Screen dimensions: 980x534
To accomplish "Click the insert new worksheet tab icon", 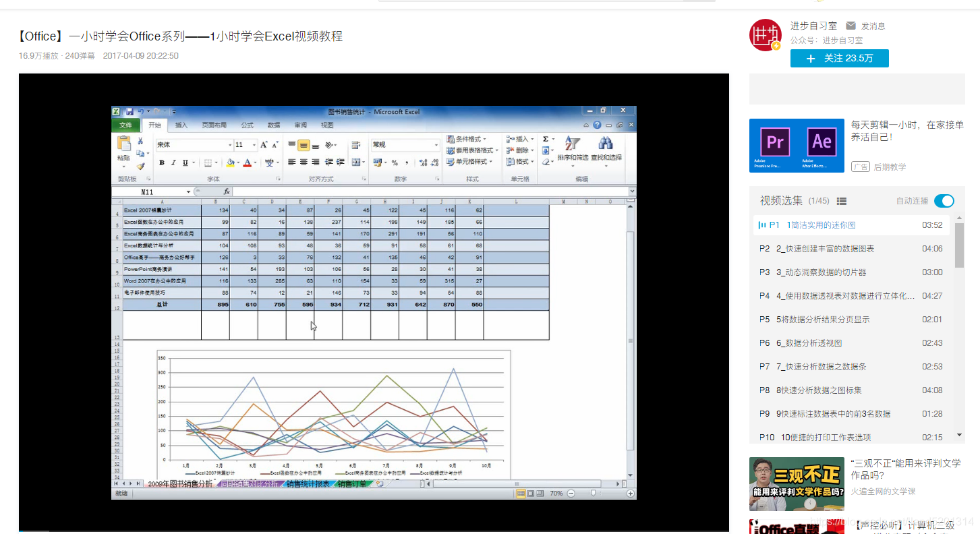I will click(x=380, y=483).
